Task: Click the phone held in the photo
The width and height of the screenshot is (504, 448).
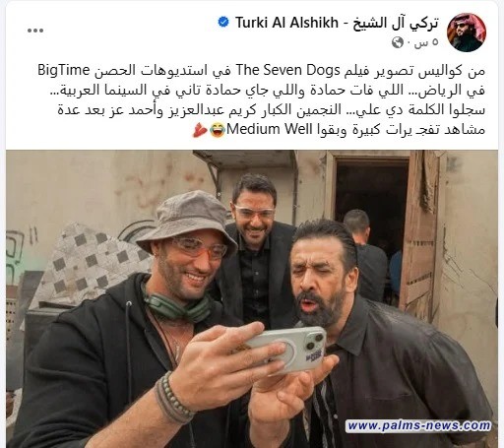Action: click(284, 349)
